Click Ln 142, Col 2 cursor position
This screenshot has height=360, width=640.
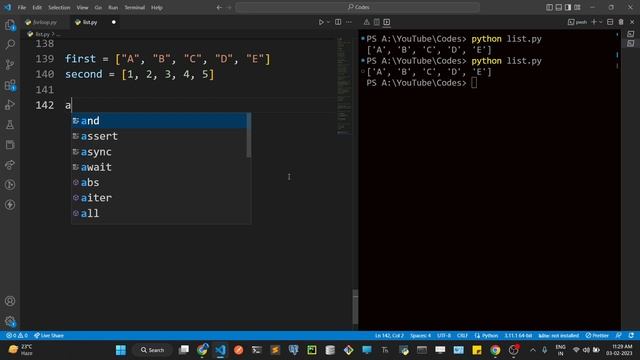[x=389, y=336]
